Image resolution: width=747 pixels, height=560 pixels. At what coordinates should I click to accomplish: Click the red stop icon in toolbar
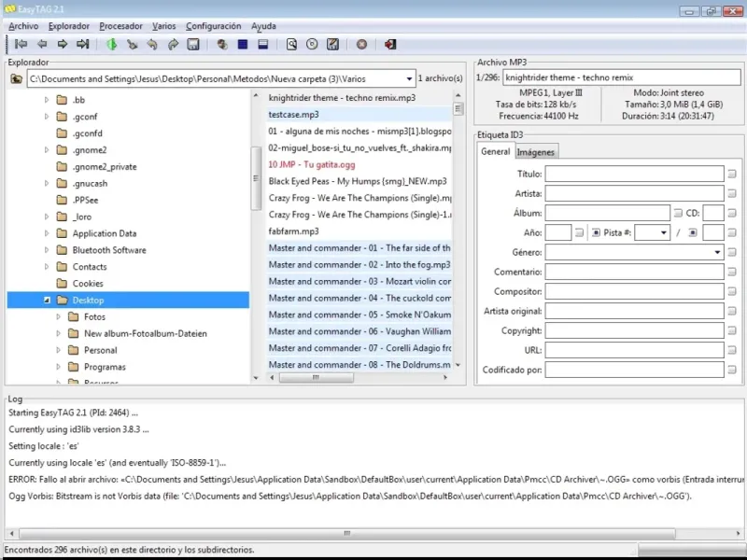pos(361,44)
